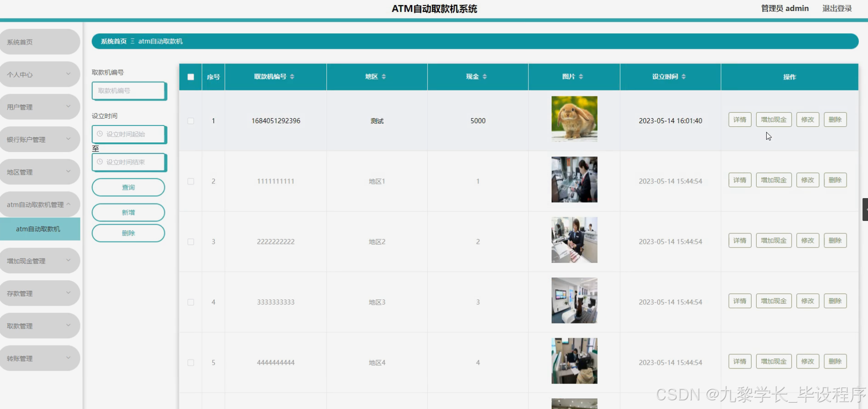This screenshot has height=409, width=868.
Task: Click the clock icon in 设立时间起始 field
Action: pos(100,134)
